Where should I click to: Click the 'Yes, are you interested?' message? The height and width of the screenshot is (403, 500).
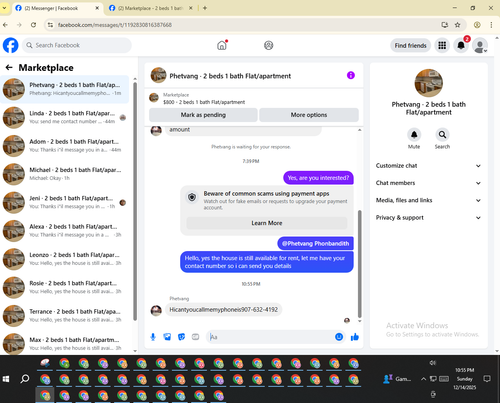(318, 178)
